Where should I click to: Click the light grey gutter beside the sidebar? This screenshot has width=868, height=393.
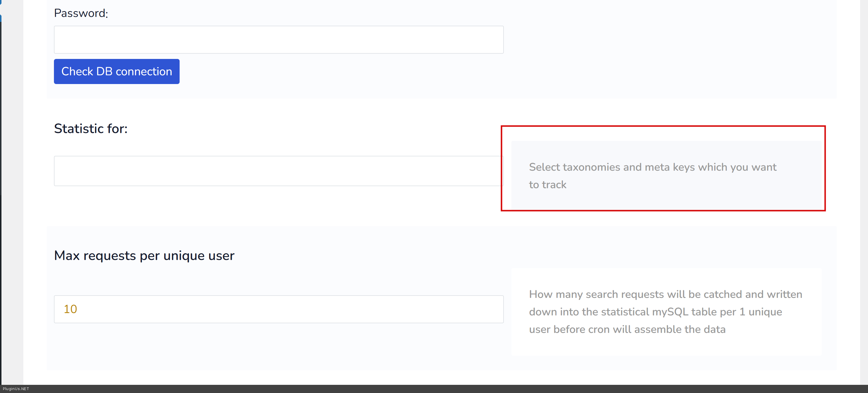tap(12, 202)
